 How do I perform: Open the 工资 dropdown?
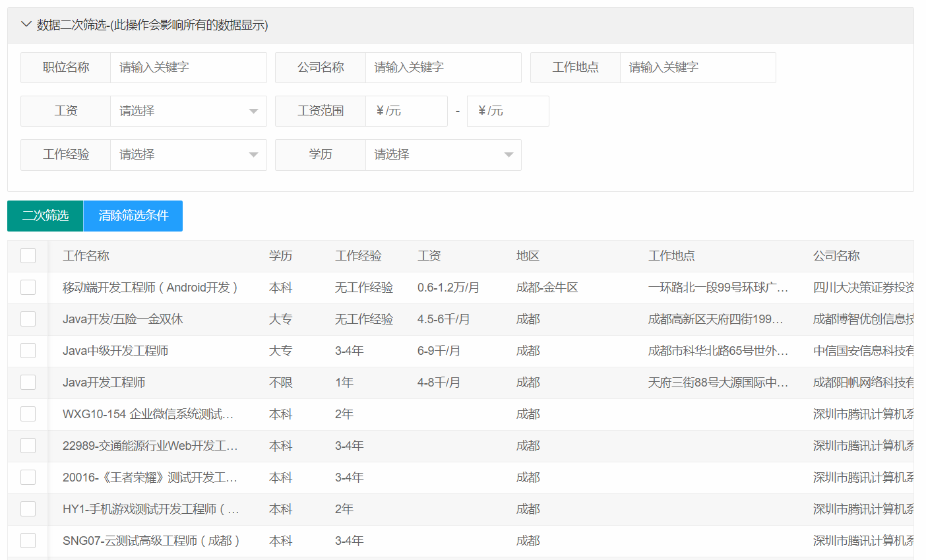[189, 111]
